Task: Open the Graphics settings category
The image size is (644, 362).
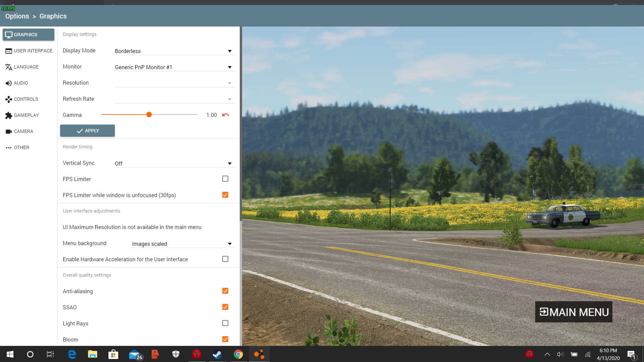Action: [x=29, y=35]
